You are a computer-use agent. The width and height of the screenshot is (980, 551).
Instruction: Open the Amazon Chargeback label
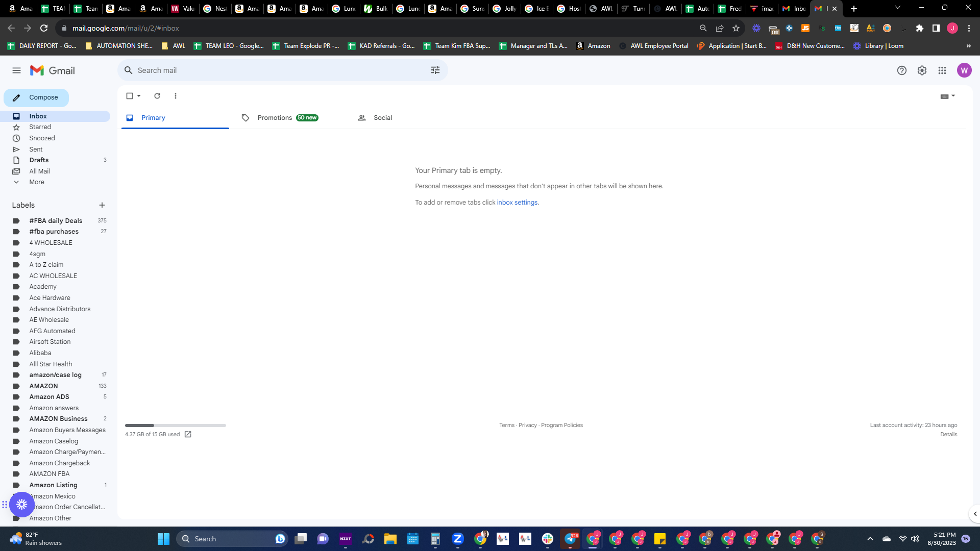(55, 463)
